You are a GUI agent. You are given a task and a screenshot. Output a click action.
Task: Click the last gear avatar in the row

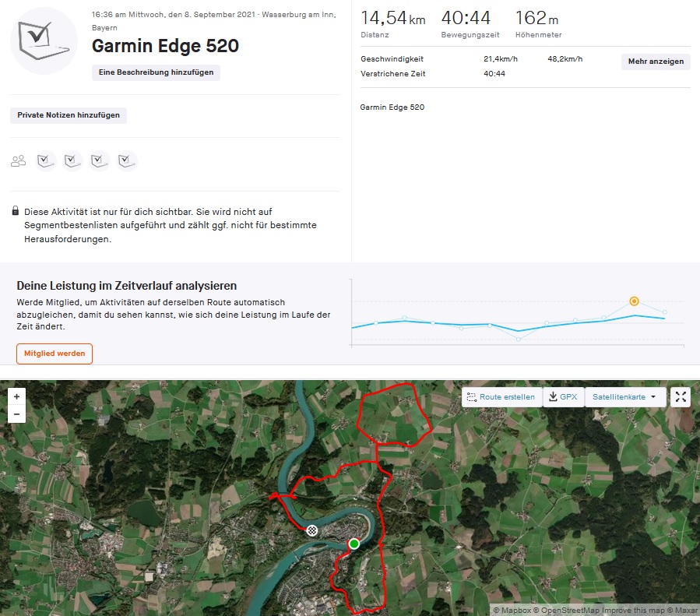click(x=127, y=160)
